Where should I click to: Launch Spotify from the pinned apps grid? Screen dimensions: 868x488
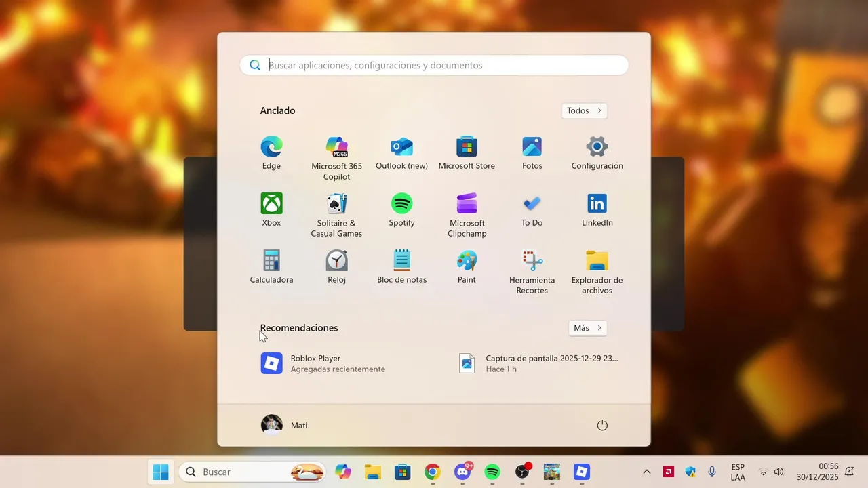(x=401, y=210)
